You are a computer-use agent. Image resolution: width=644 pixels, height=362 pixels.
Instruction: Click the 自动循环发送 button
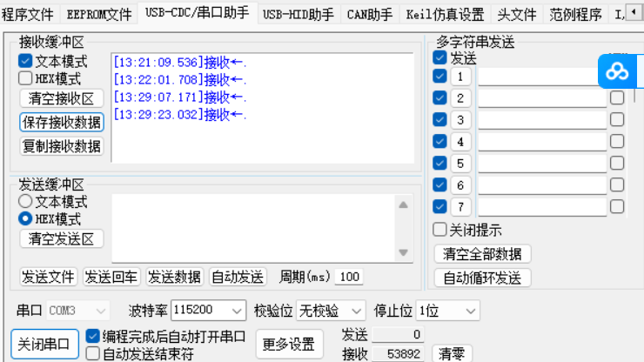pyautogui.click(x=482, y=278)
